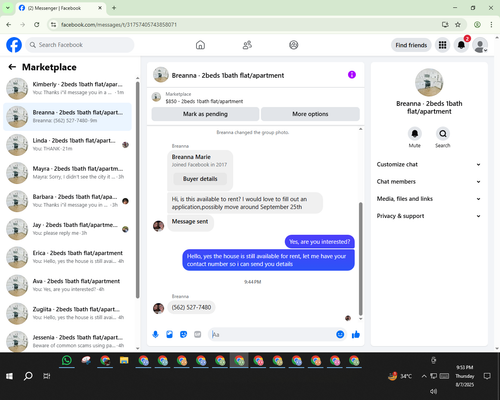Open Task View on the taskbar

47,376
